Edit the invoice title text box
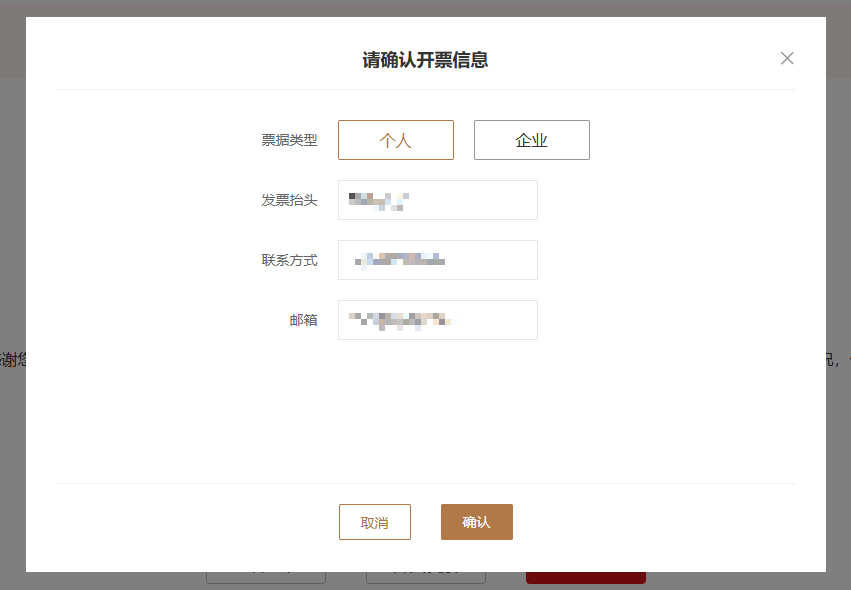The image size is (851, 590). coord(437,200)
